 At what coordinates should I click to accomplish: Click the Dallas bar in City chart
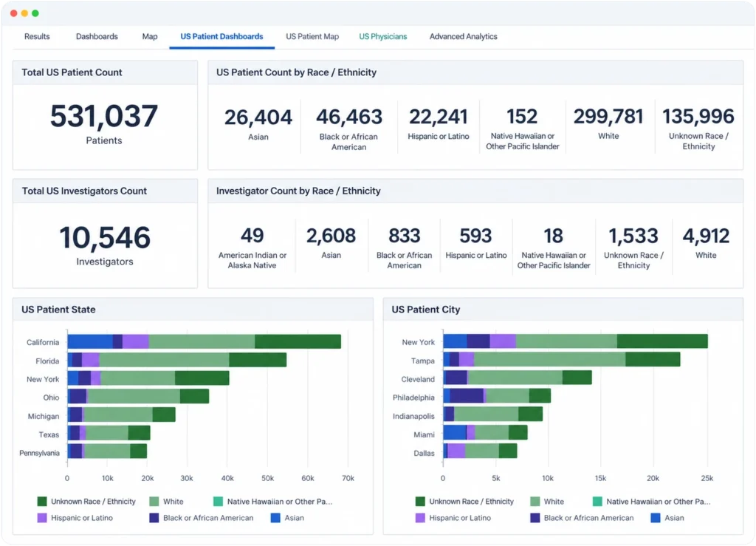tap(480, 451)
